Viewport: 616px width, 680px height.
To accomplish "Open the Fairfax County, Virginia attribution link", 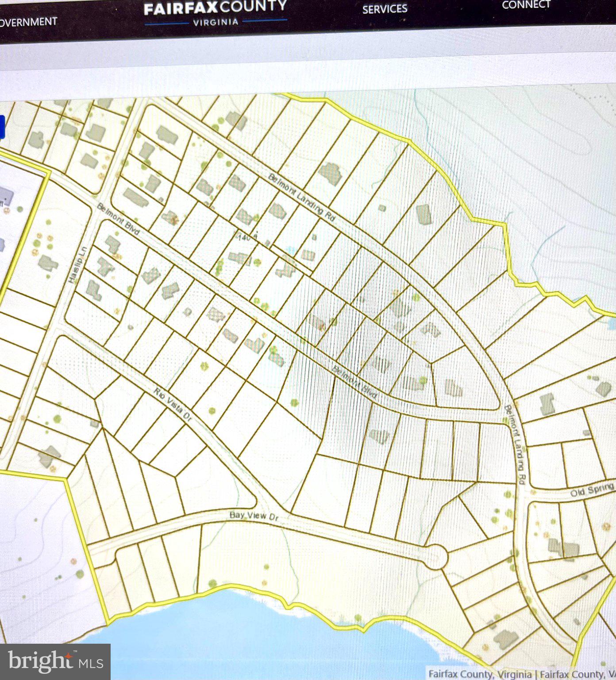I will click(x=481, y=674).
